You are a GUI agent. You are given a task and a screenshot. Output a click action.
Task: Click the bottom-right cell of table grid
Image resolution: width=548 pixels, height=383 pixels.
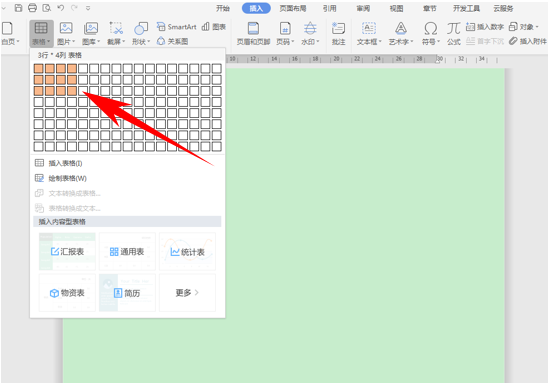click(x=217, y=146)
